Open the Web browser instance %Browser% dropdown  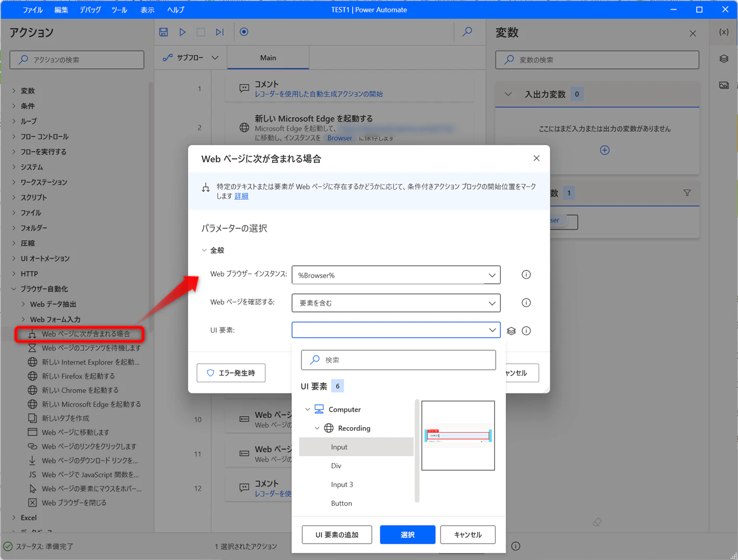click(x=396, y=275)
